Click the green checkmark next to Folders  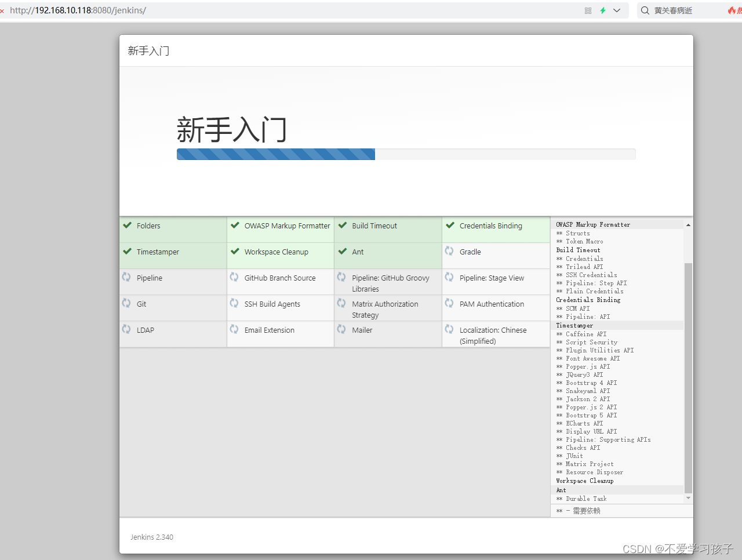[127, 226]
